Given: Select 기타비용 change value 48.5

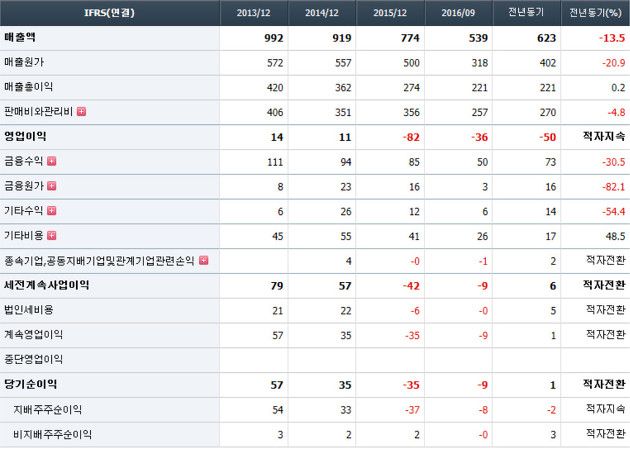Looking at the screenshot, I should point(615,236).
